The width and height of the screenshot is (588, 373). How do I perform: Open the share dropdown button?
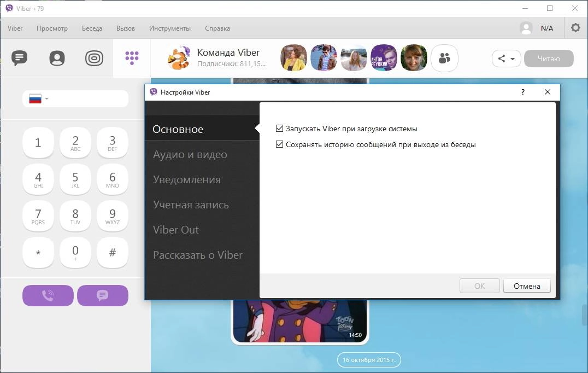pyautogui.click(x=506, y=59)
